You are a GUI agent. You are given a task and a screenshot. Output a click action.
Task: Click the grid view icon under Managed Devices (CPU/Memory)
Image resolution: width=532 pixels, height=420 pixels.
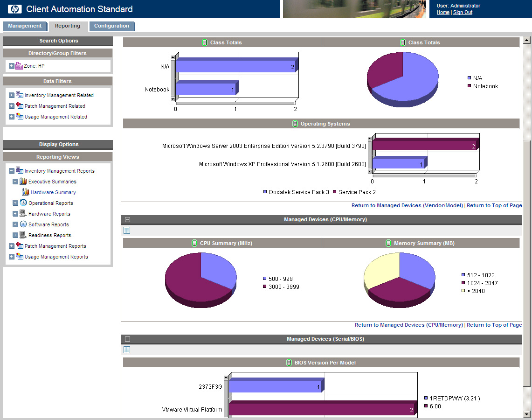pos(127,230)
